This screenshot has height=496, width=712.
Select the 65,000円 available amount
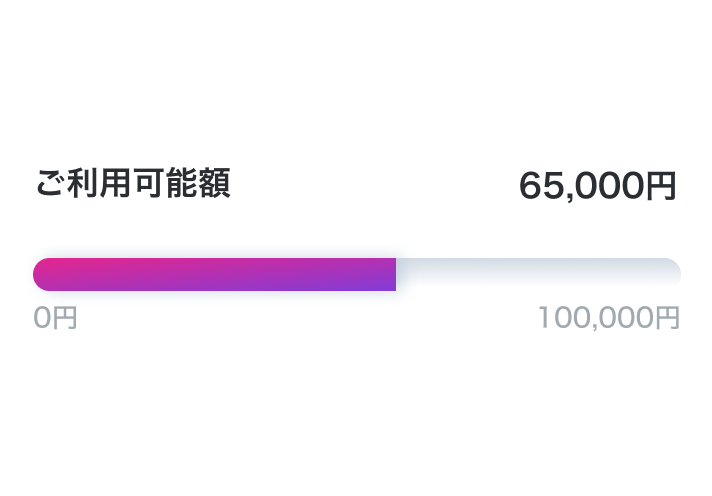pos(598,186)
